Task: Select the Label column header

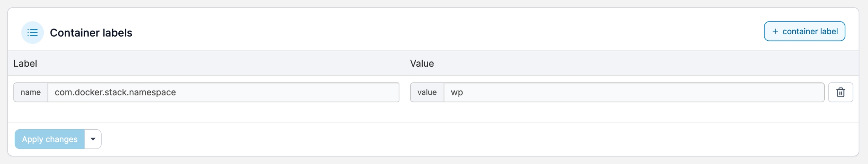Action: 25,63
